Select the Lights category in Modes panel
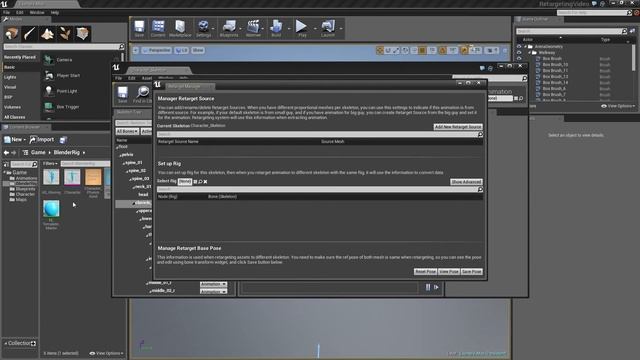This screenshot has width=640, height=360. [10, 77]
